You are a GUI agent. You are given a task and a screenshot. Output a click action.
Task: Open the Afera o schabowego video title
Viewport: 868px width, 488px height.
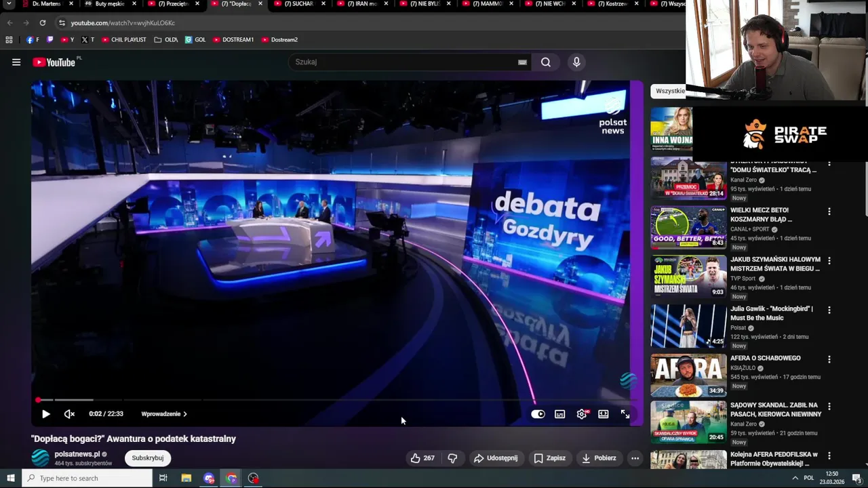766,358
